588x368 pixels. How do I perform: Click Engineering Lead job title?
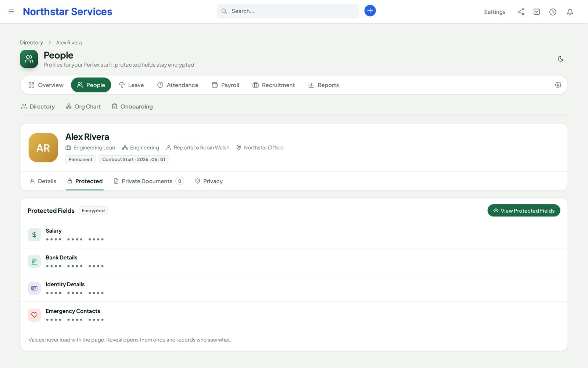click(90, 148)
